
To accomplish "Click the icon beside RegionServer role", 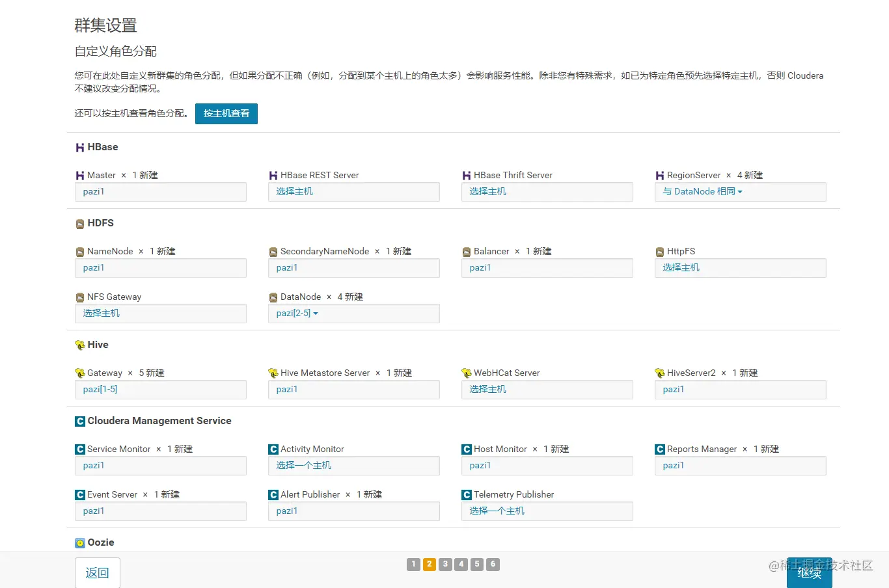I will [660, 176].
